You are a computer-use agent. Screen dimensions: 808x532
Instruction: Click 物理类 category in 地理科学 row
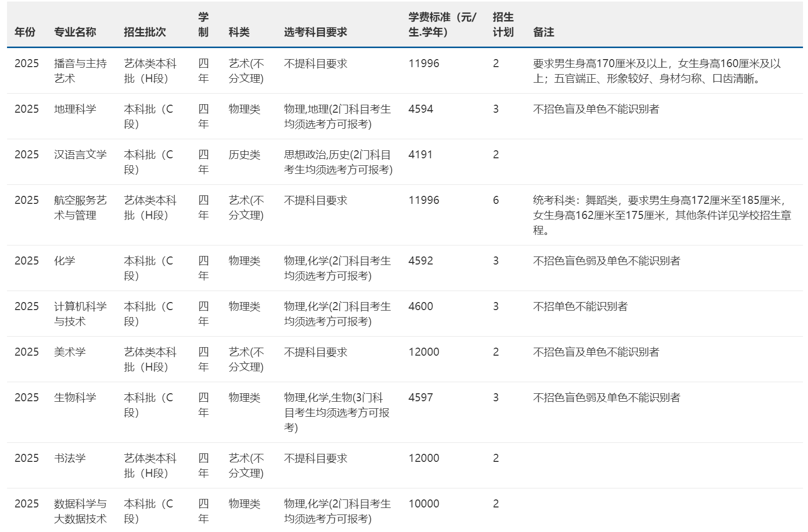click(245, 109)
